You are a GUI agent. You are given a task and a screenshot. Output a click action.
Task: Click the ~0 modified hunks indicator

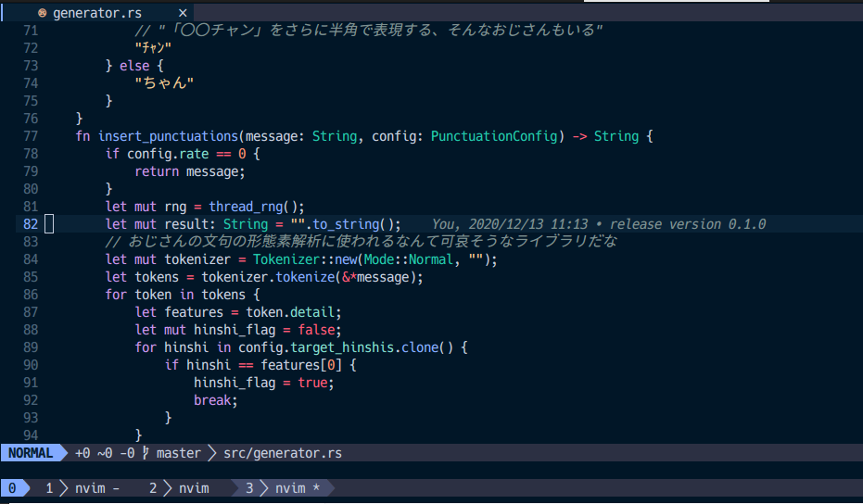click(105, 453)
